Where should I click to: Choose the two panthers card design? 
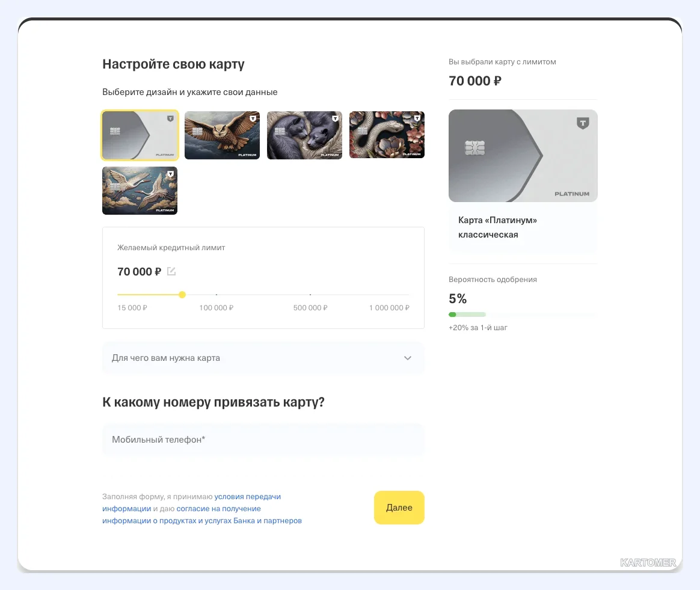coord(304,135)
